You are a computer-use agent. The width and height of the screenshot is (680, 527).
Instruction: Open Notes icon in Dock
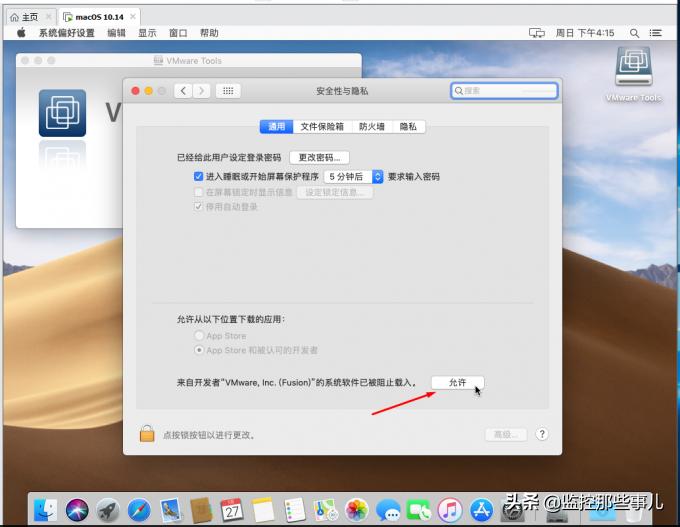pos(263,510)
